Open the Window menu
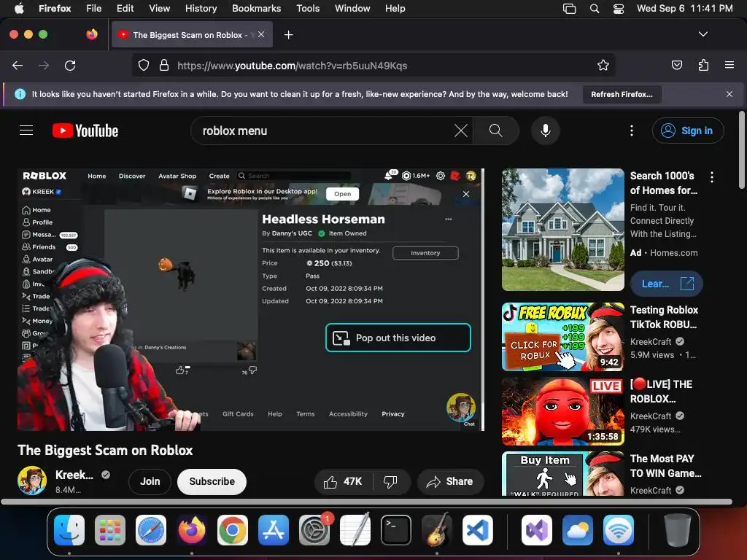This screenshot has height=560, width=747. click(x=352, y=8)
